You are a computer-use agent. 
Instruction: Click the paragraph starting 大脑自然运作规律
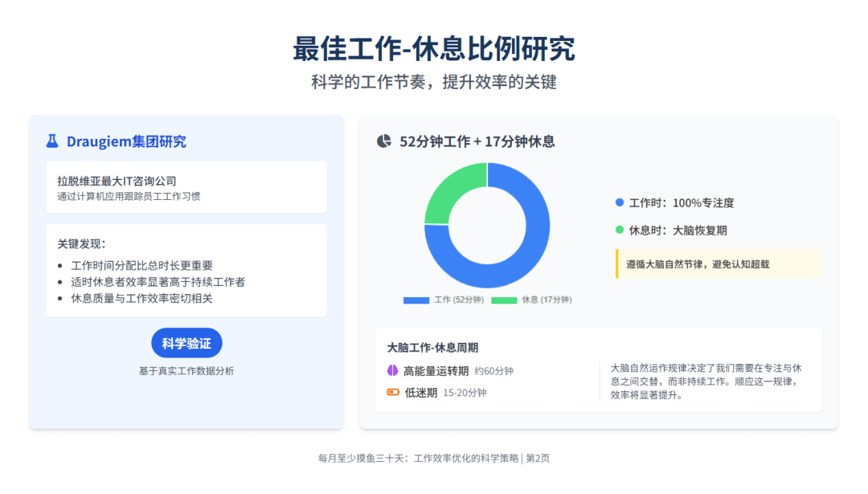tap(706, 382)
